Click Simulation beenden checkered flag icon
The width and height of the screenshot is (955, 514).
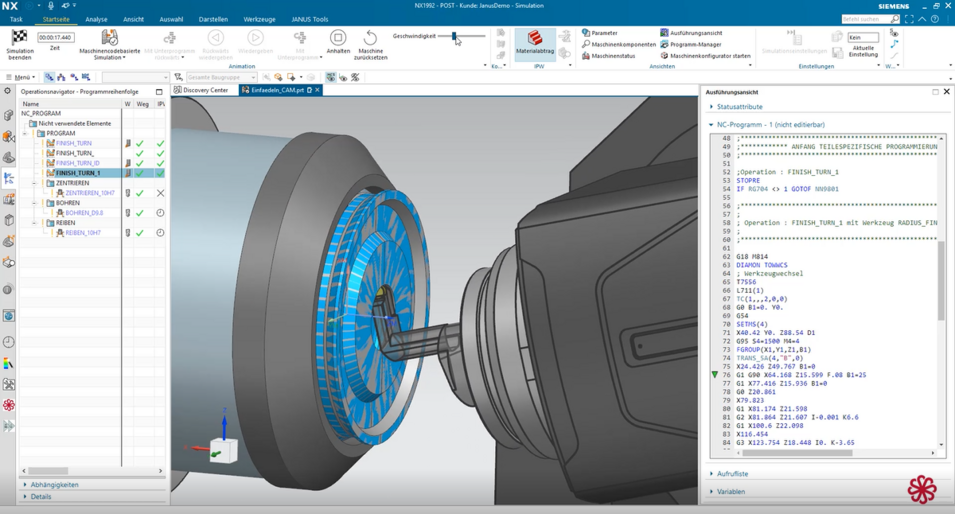pos(19,37)
